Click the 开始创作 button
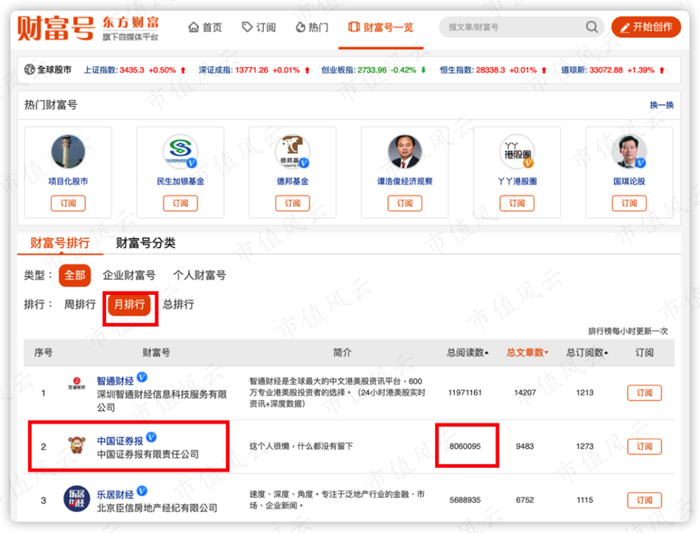700x533 pixels. (x=646, y=27)
